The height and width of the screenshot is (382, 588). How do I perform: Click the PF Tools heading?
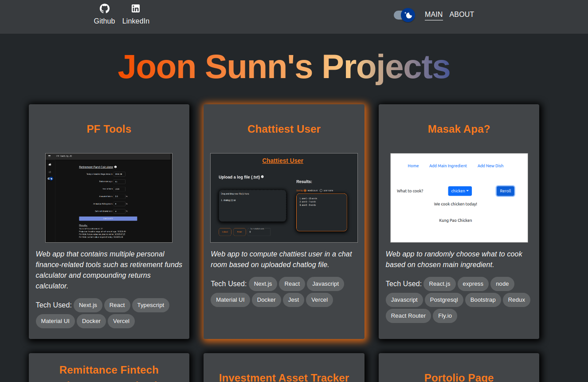[109, 129]
